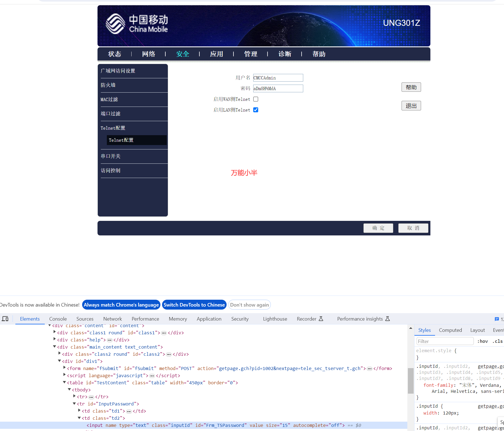
Task: Collapse the TestContent table node
Action: click(65, 382)
